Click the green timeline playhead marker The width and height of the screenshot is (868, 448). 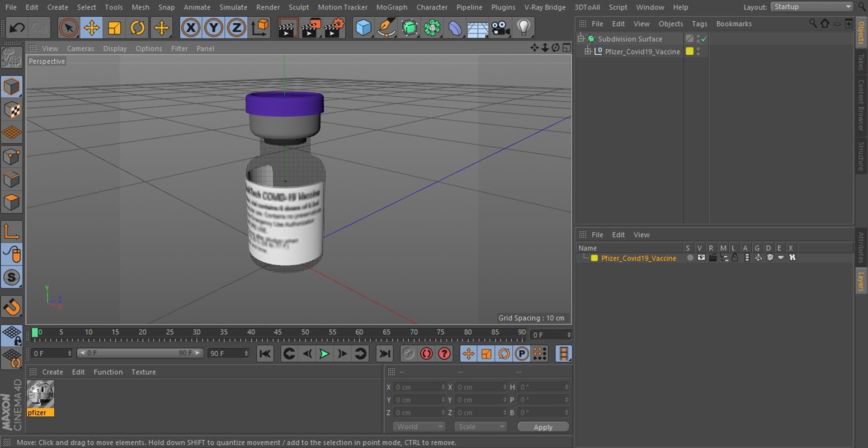(x=35, y=333)
